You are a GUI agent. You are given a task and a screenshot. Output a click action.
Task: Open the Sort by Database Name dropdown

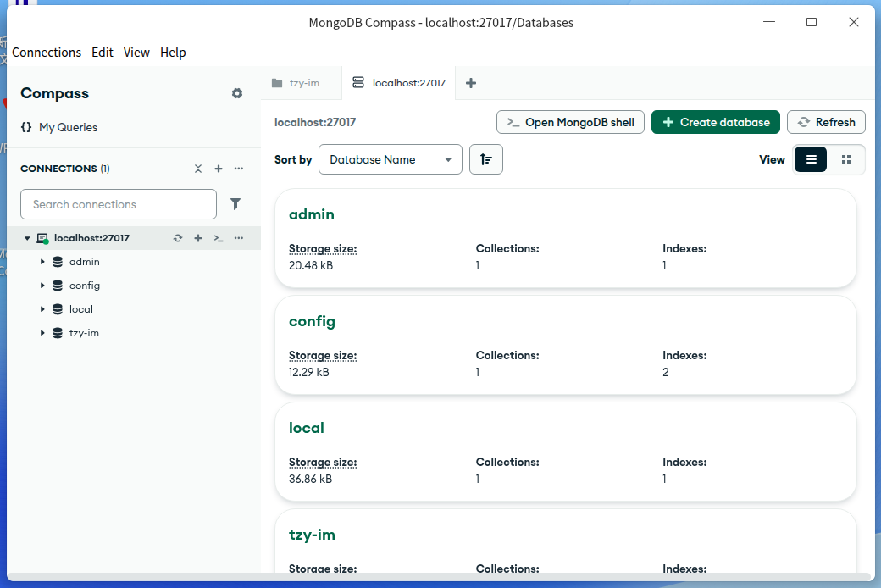pos(391,159)
